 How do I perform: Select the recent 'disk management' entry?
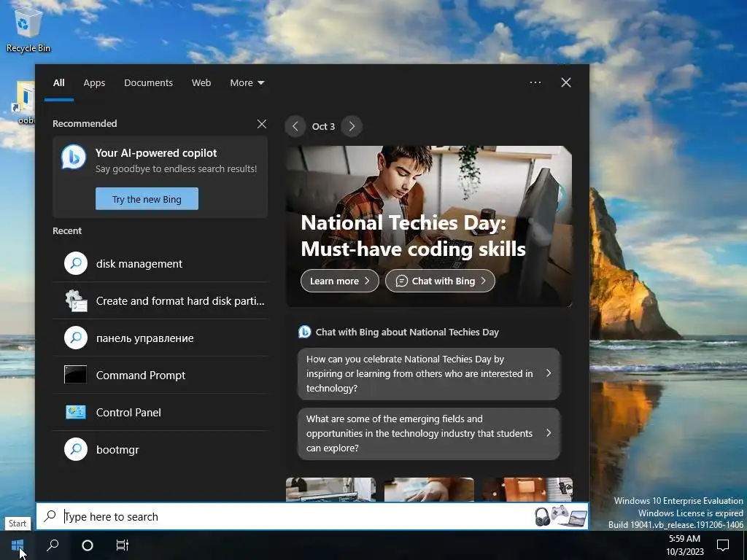(x=160, y=263)
